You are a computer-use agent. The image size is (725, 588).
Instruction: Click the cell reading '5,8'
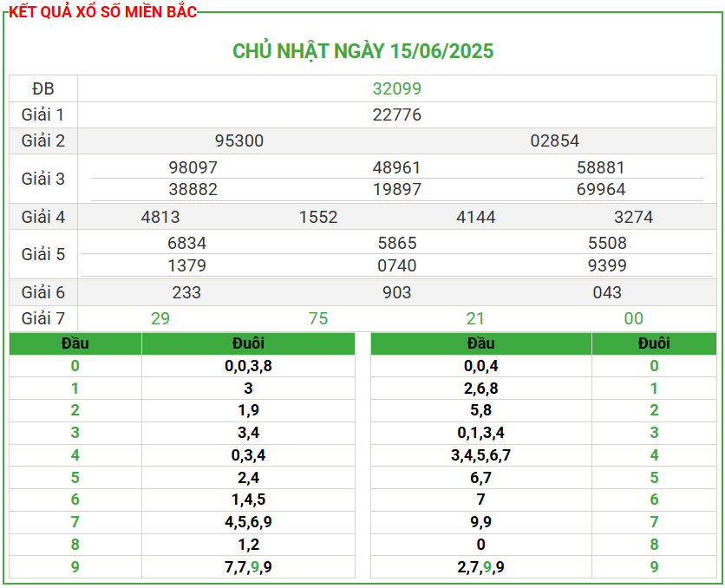[x=480, y=410]
